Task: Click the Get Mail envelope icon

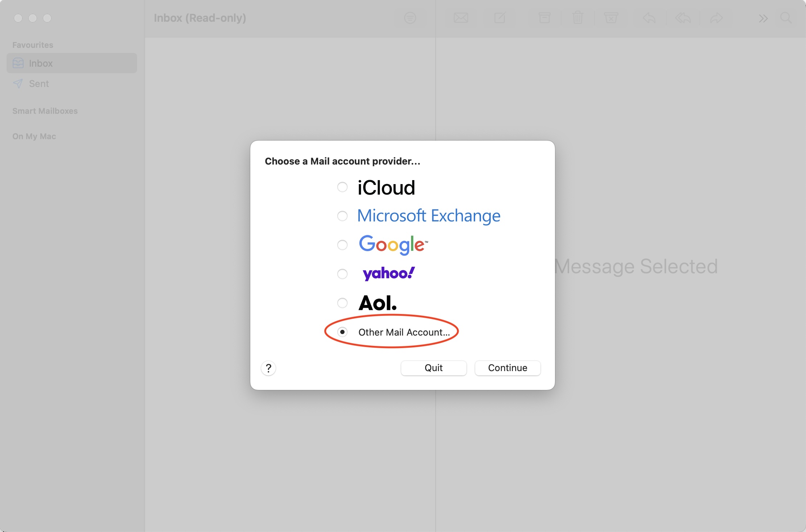Action: 461,18
